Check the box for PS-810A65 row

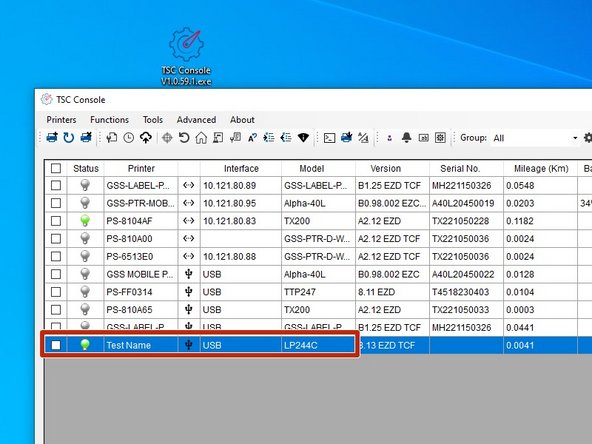coord(56,310)
